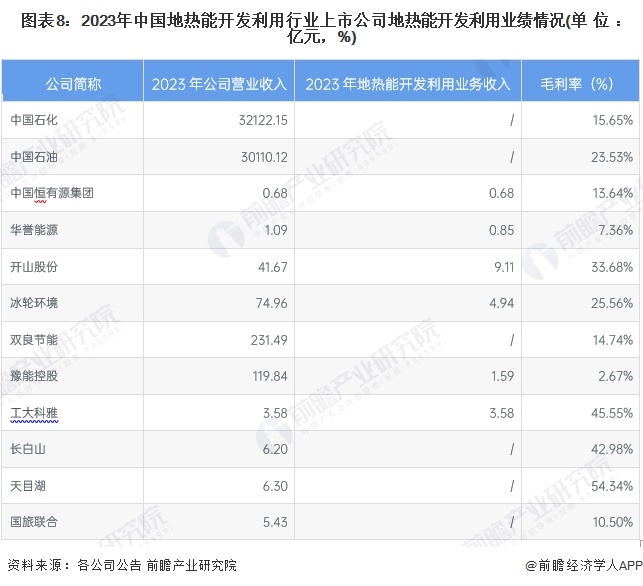Click the gross margin 45.55%
The image size is (643, 586).
[x=612, y=413]
